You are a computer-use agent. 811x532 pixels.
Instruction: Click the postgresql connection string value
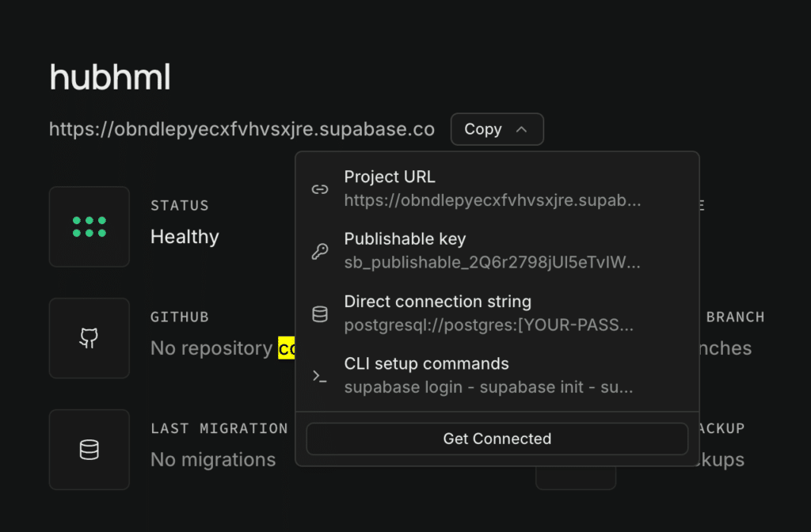[489, 325]
